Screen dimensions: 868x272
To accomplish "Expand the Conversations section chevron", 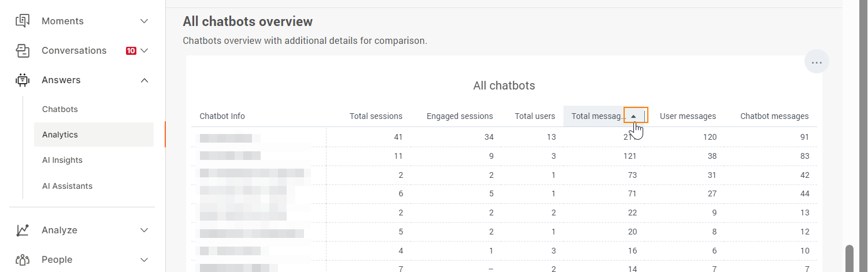I will 144,51.
